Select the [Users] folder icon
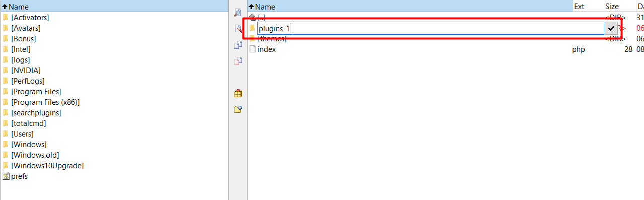Screen dimensions: 644x200 [6, 134]
